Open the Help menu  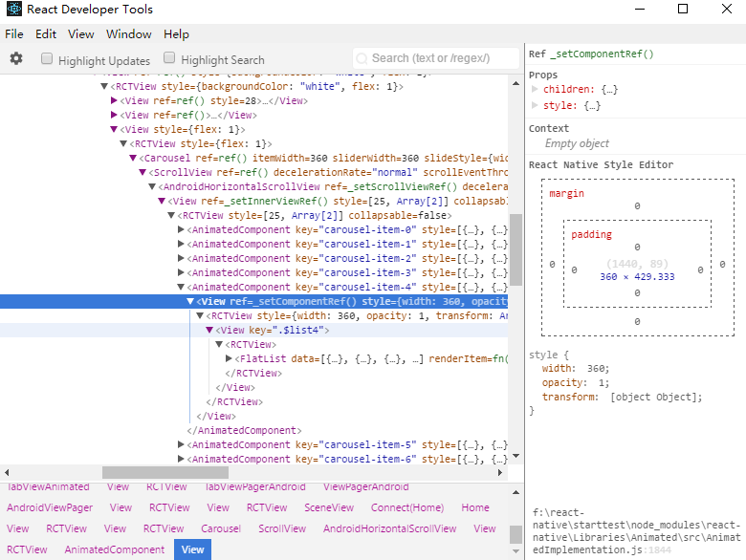click(x=176, y=33)
